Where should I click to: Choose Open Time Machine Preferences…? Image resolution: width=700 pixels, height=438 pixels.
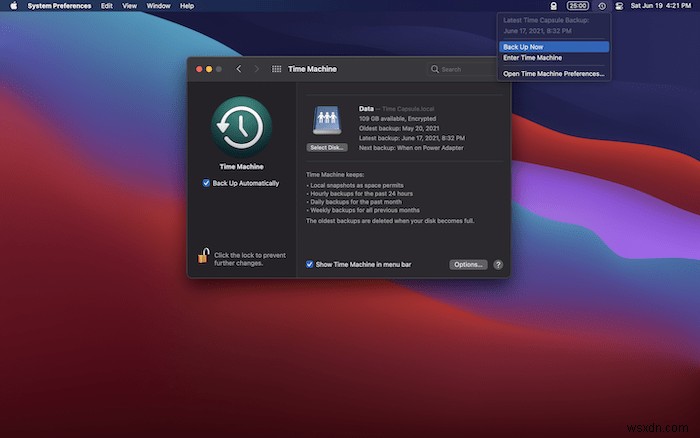554,74
